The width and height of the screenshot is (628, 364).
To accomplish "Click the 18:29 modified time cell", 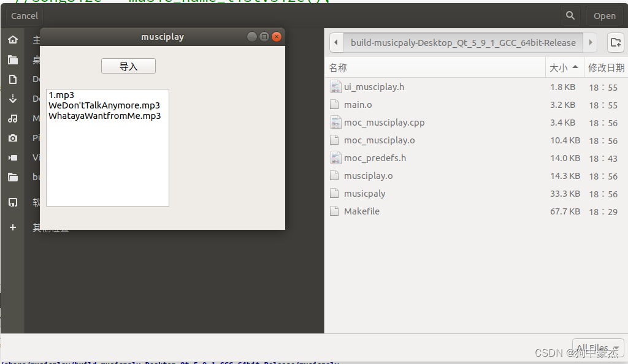I will [603, 211].
